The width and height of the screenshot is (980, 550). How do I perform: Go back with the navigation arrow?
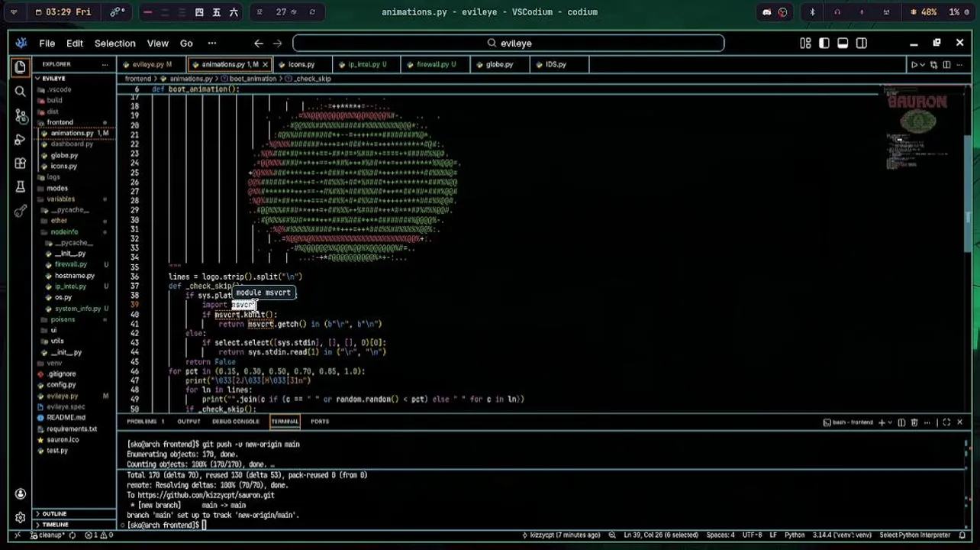coord(259,44)
